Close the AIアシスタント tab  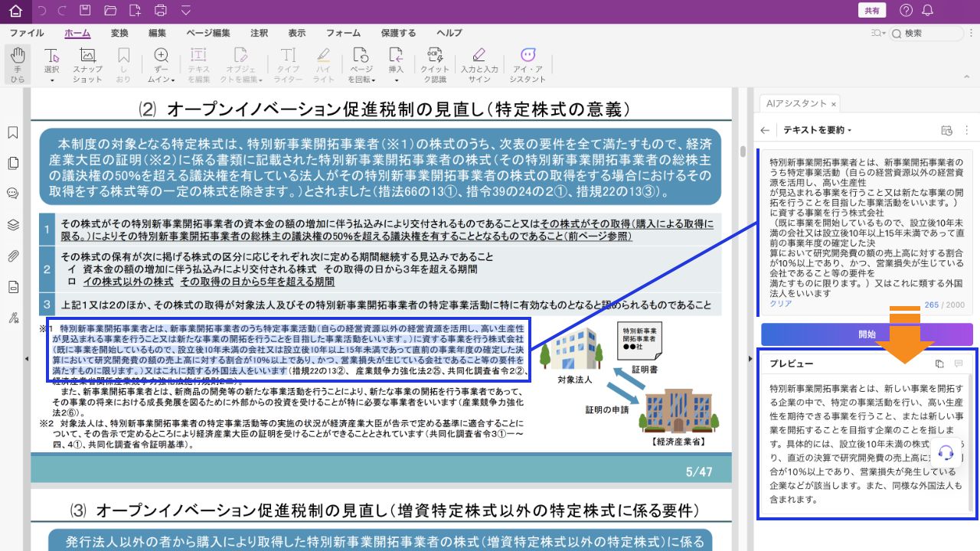(x=834, y=104)
